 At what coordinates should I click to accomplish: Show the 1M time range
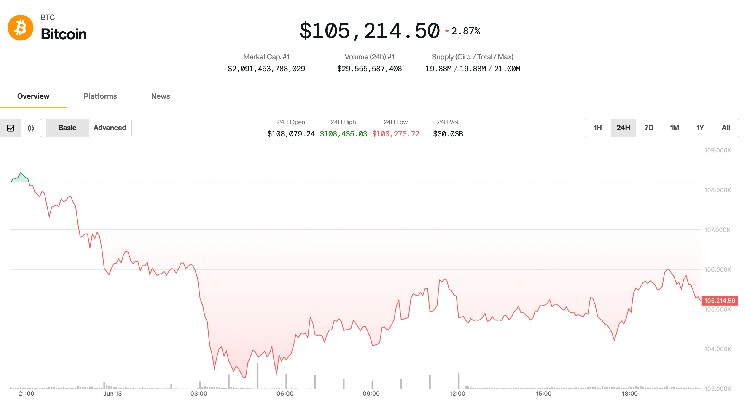(x=675, y=128)
